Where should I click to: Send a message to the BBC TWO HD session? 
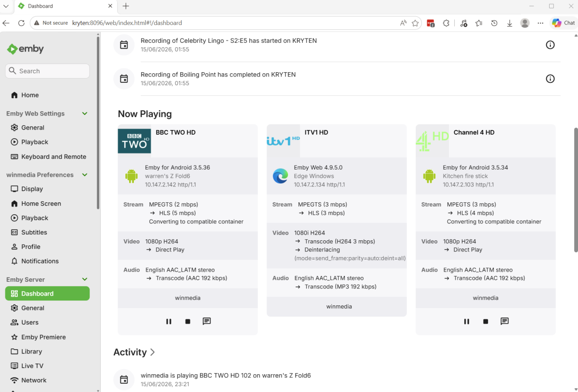(x=207, y=321)
